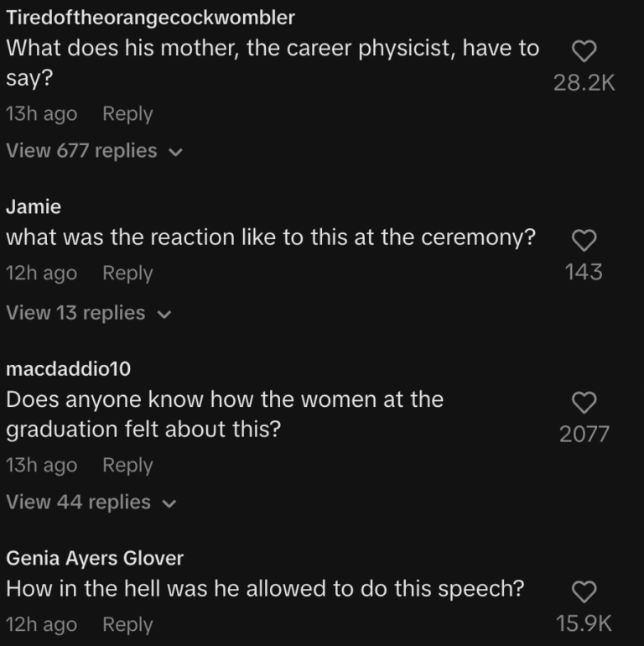Open Tiredoftheorangecockwombler's profile
Viewport: 644px width, 646px height.
coord(150,19)
